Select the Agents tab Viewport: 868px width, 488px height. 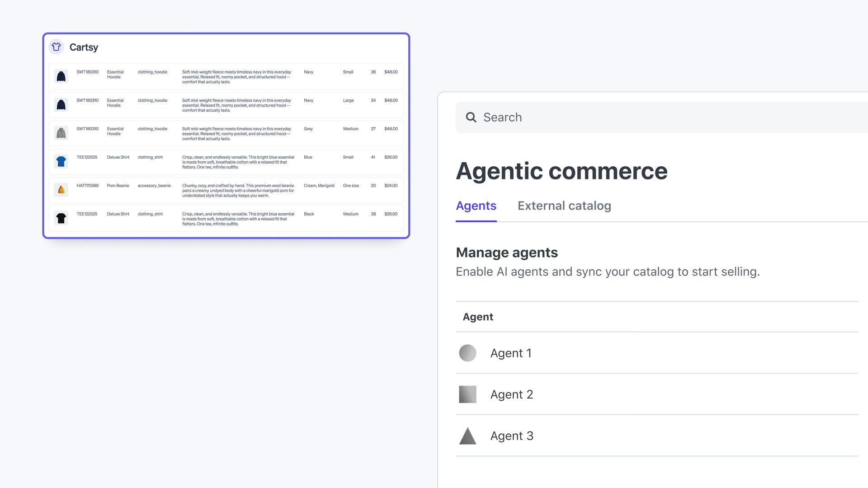pyautogui.click(x=476, y=206)
